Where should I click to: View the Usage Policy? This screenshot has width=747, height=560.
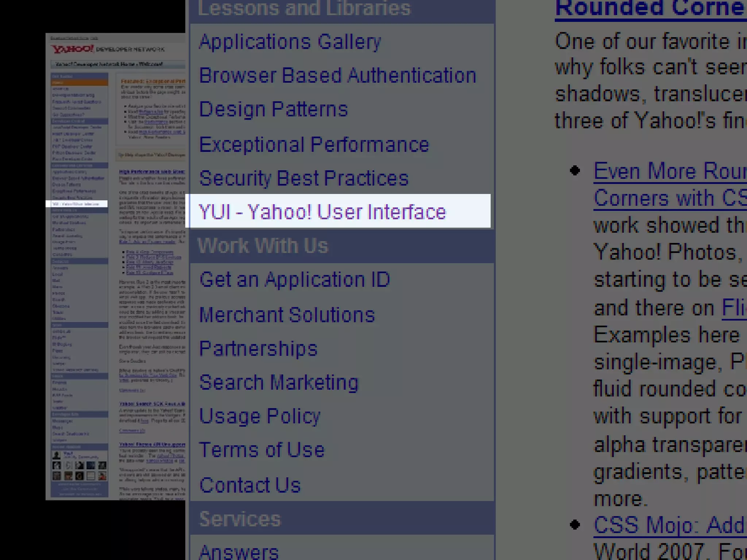(x=259, y=416)
